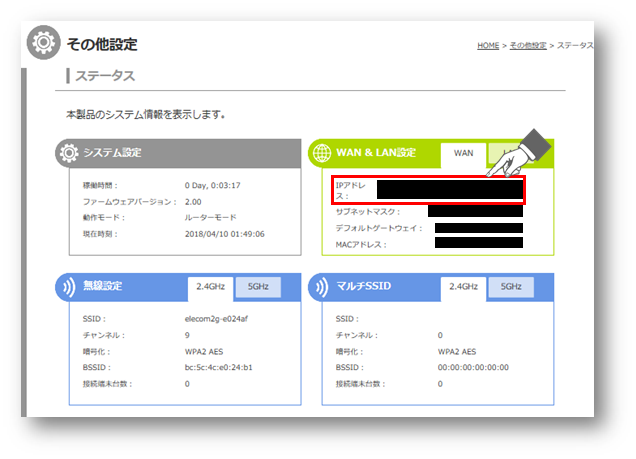Click the firmware version value 2.00

coord(193,202)
